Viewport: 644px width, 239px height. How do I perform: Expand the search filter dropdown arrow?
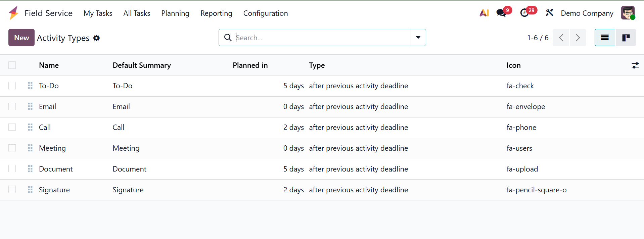pyautogui.click(x=418, y=38)
